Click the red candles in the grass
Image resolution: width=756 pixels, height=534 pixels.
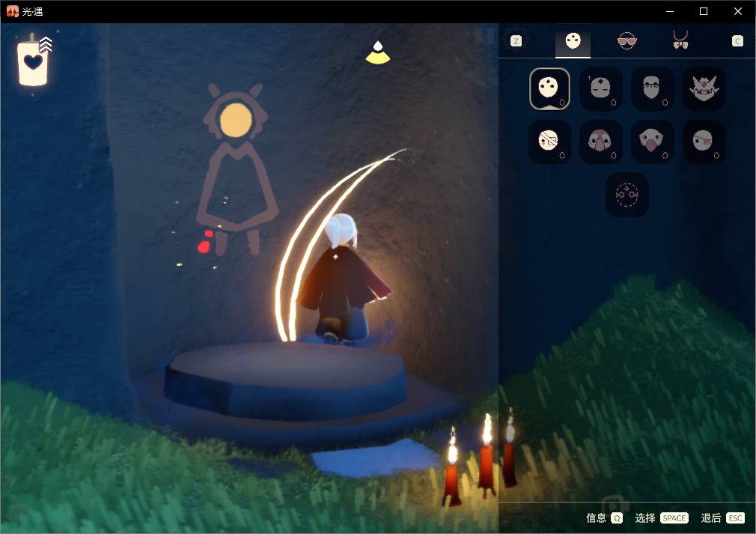tap(480, 458)
